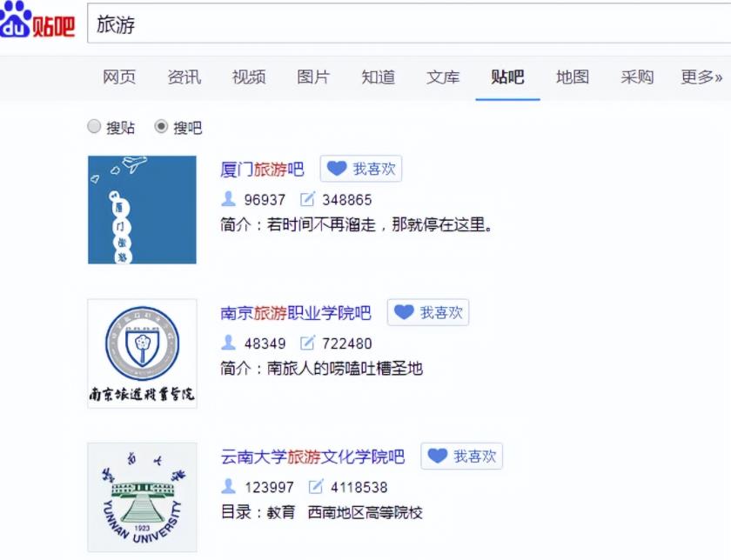731x560 pixels.
Task: Click the post icon for 南京旅游职业学院吧
Action: point(307,343)
